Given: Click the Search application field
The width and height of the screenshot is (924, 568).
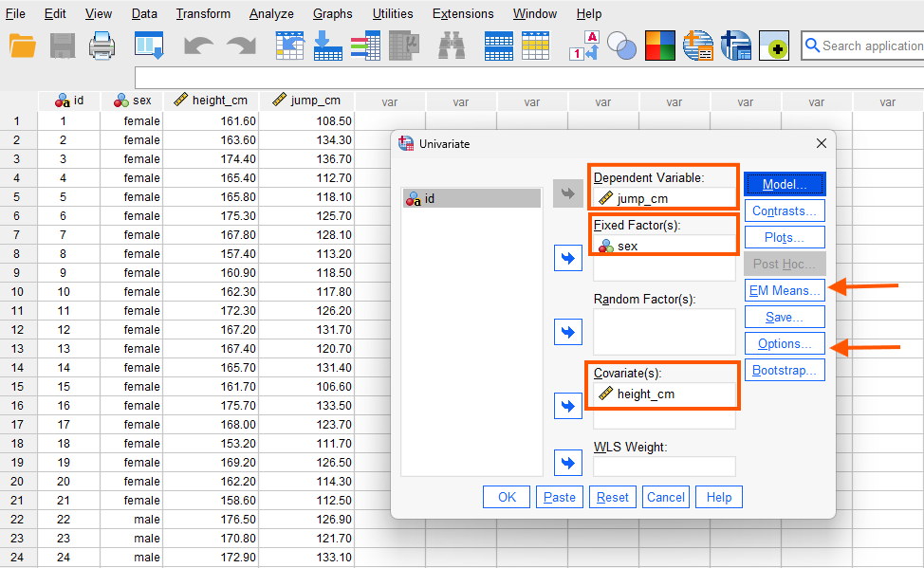Looking at the screenshot, I should (x=868, y=46).
